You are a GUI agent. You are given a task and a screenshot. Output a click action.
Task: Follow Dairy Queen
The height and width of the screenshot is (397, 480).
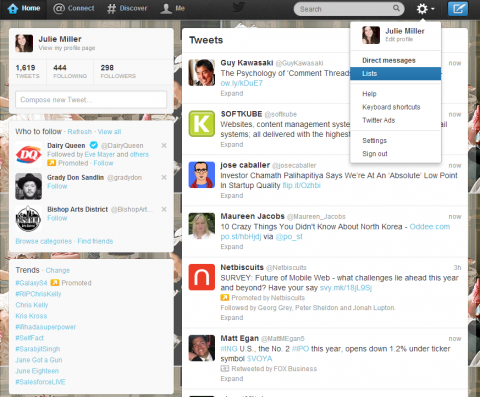(x=103, y=163)
